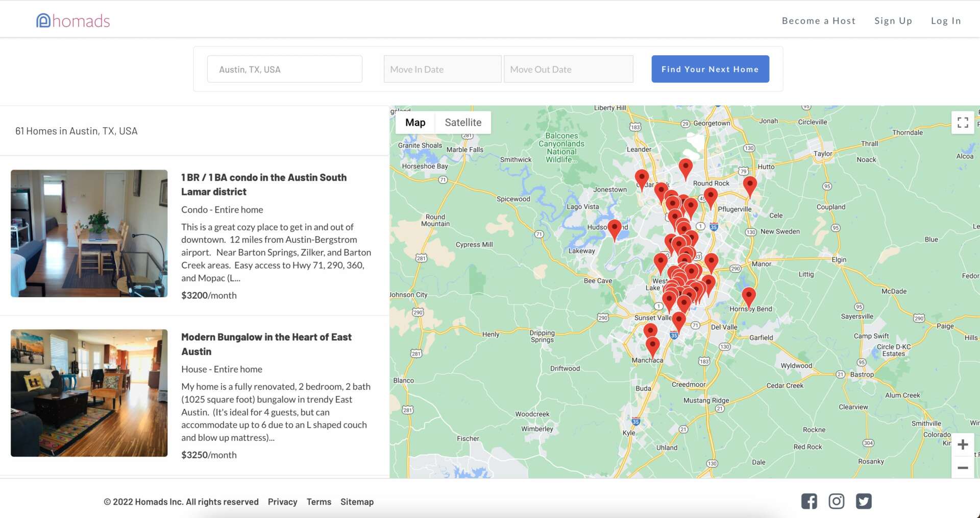Open the Move Out Date picker
The height and width of the screenshot is (518, 980).
[568, 69]
